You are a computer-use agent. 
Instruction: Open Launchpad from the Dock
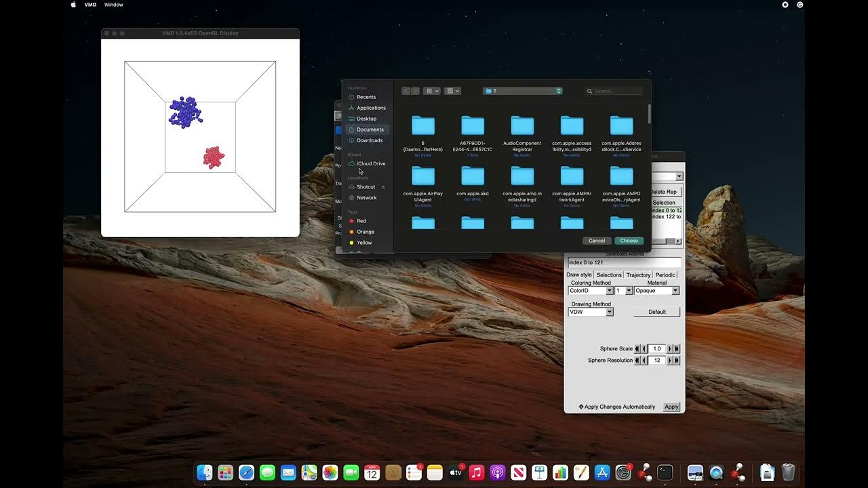(225, 472)
